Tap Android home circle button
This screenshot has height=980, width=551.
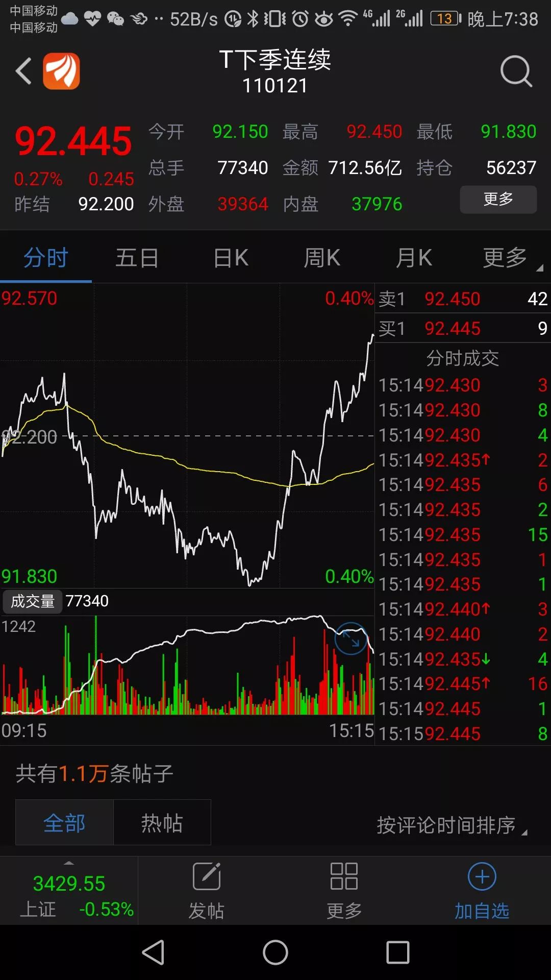(x=275, y=952)
